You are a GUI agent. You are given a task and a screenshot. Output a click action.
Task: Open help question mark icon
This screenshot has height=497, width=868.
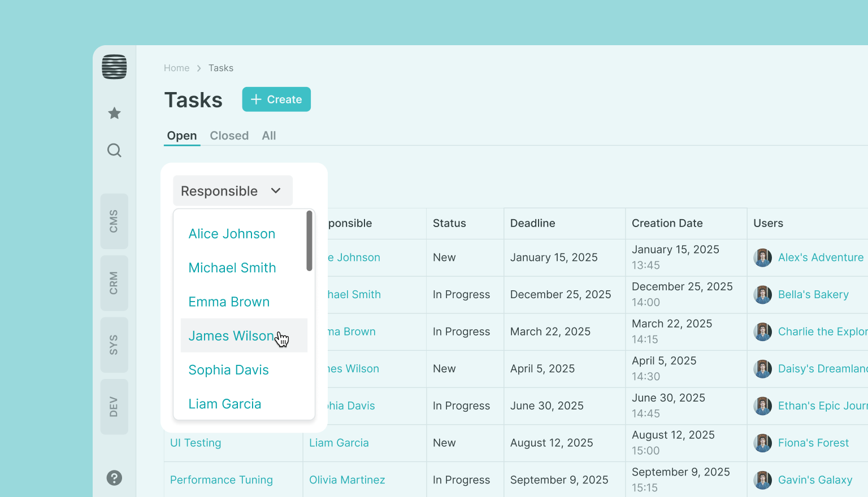[114, 478]
